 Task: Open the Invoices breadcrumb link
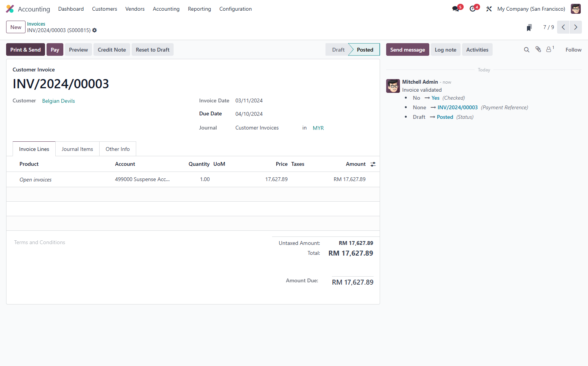click(36, 24)
